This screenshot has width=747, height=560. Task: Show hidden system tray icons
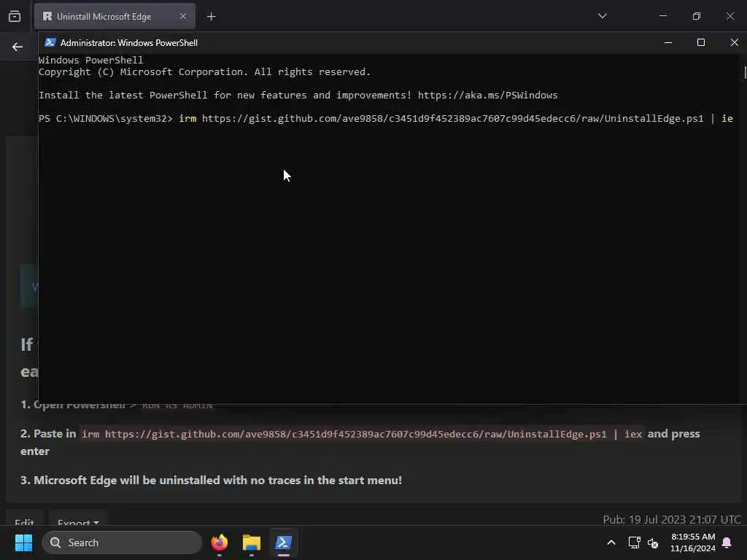pyautogui.click(x=611, y=542)
